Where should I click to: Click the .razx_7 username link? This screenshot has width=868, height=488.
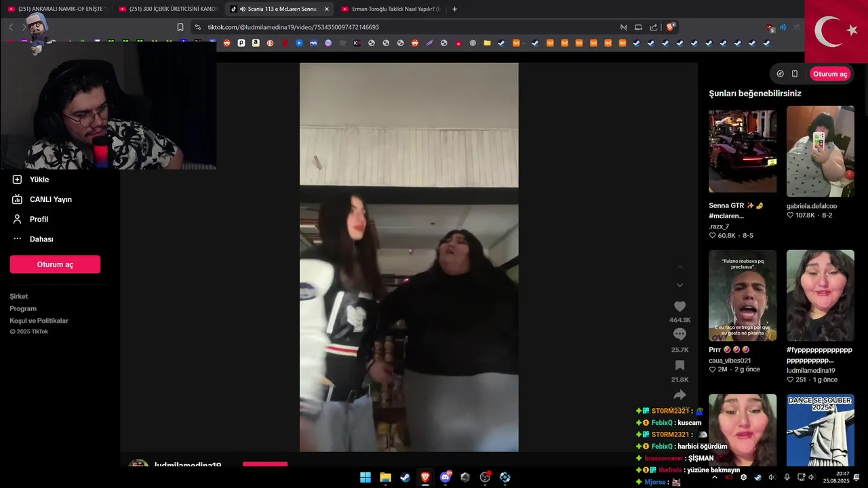coord(719,226)
